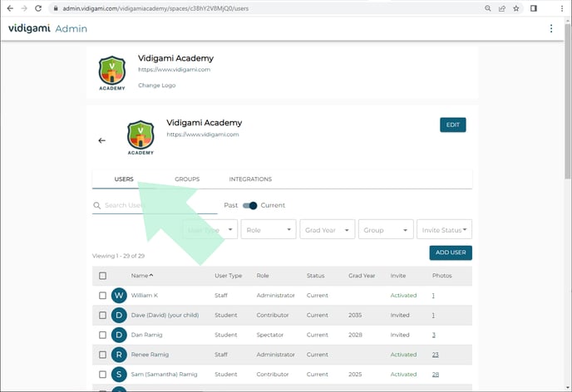Check the select-all users checkbox

[x=102, y=276]
